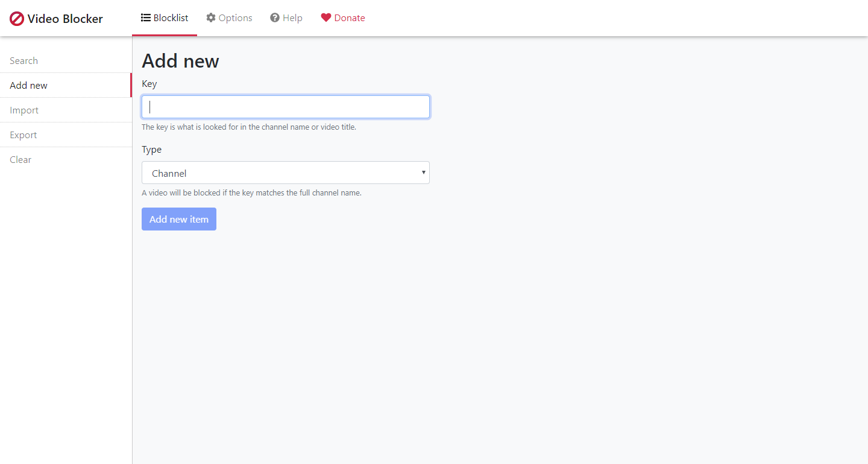Open the Options tab label
The image size is (868, 464).
click(x=235, y=17)
